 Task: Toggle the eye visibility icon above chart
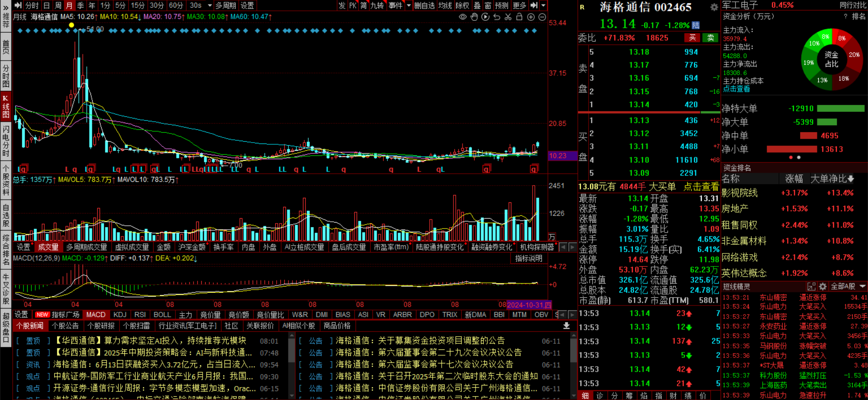pyautogui.click(x=462, y=17)
